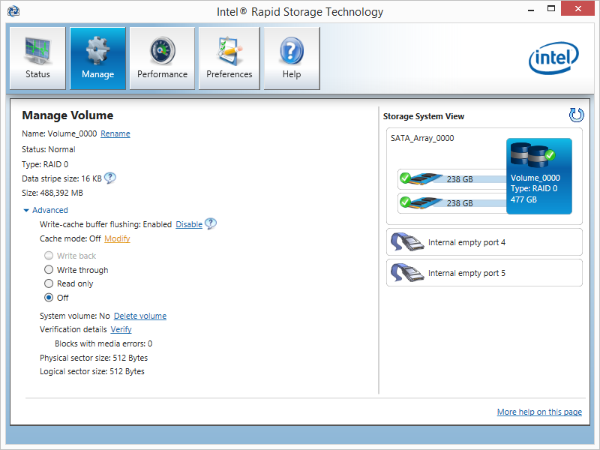Select the first 238 GB disk
Viewport: 600px width, 450px height.
point(452,179)
